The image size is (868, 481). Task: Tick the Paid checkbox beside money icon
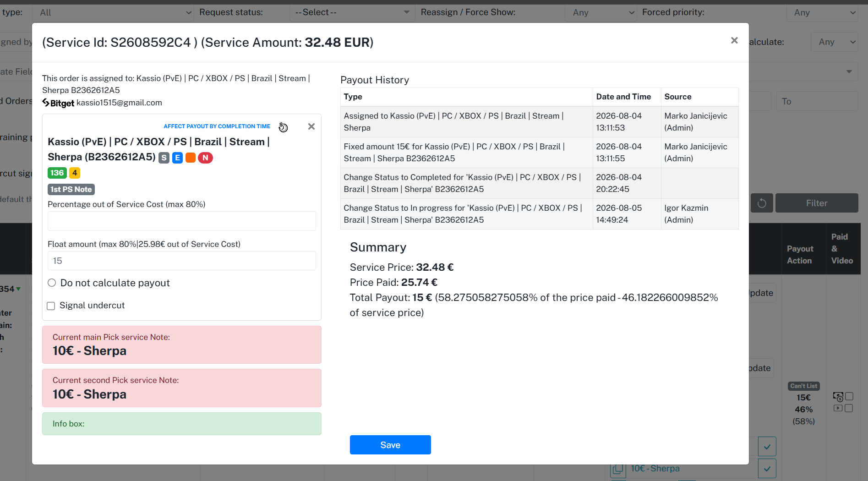click(x=849, y=396)
